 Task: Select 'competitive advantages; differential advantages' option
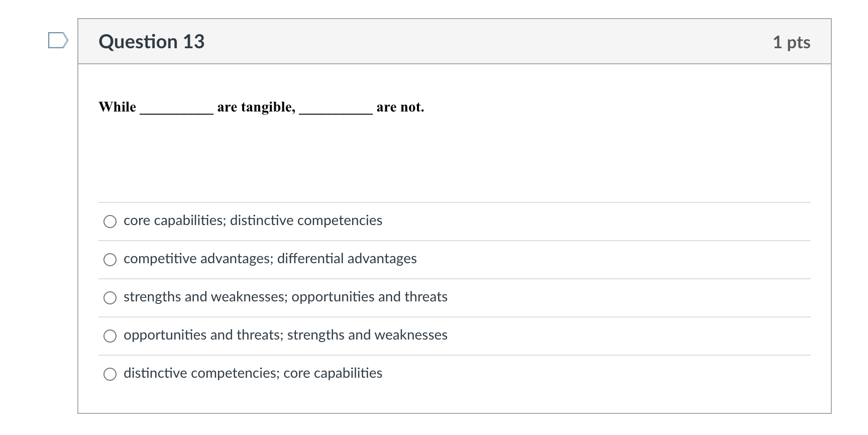coord(110,259)
